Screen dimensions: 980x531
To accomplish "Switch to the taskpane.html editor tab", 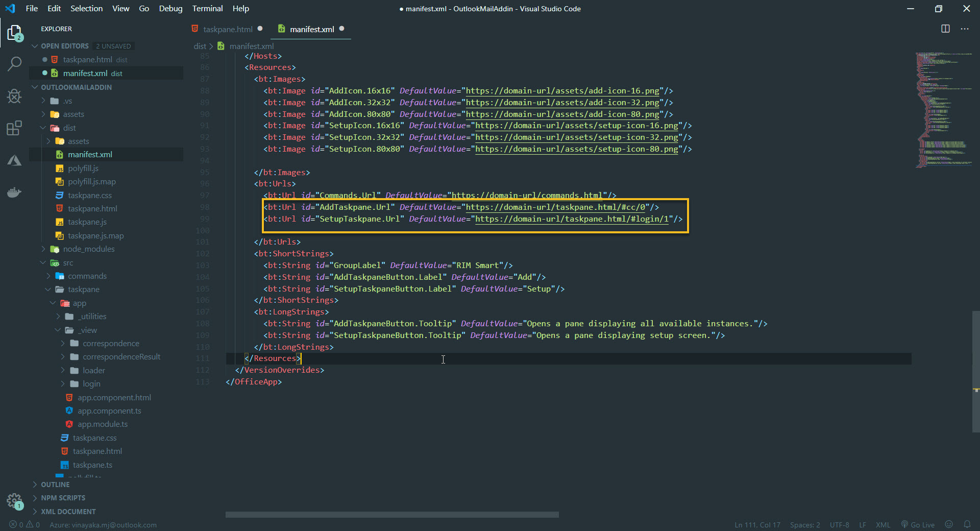I will coord(226,29).
